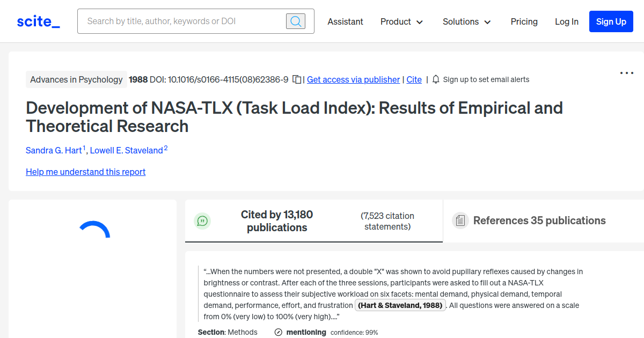Image resolution: width=644 pixels, height=338 pixels.
Task: Select the Hart & Staveland 1988 citation chip
Action: (400, 305)
